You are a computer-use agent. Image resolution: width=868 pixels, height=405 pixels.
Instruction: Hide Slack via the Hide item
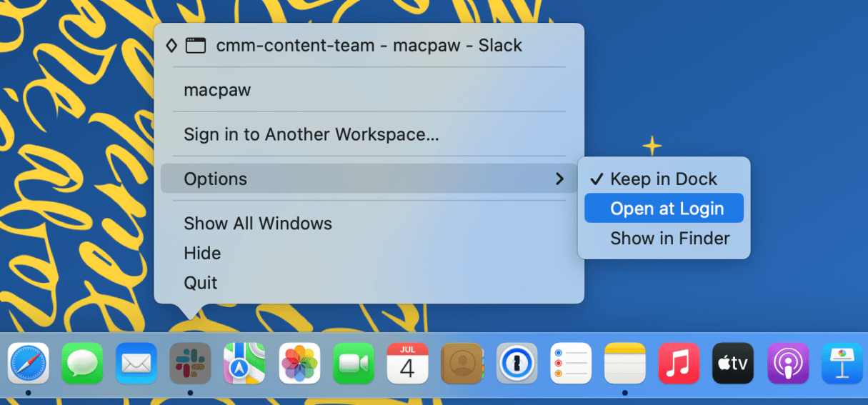(369, 254)
